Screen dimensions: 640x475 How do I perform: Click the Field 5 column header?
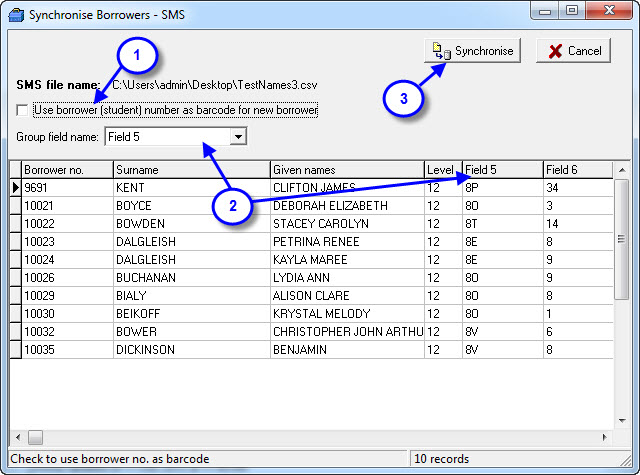tap(501, 170)
